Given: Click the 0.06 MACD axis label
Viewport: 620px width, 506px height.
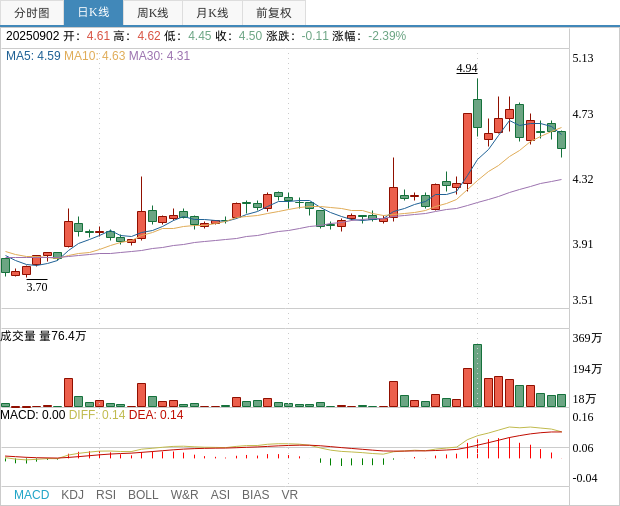Looking at the screenshot, I should point(583,448).
